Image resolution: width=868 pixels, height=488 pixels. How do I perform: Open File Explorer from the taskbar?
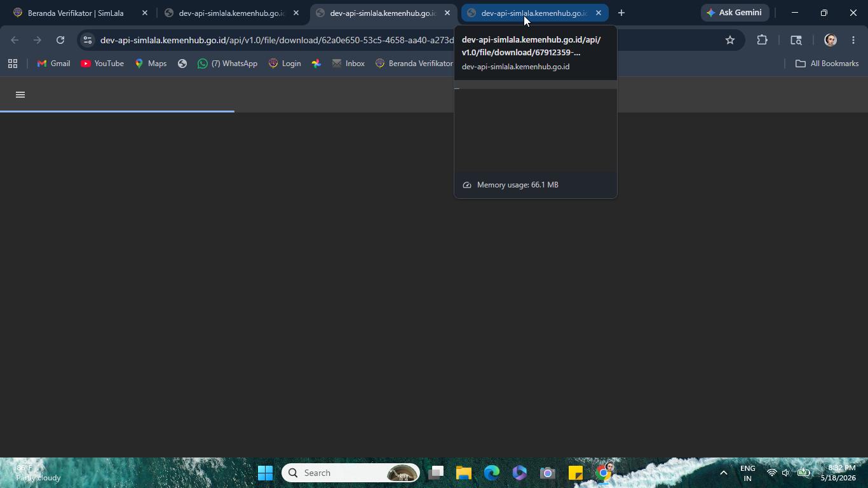[x=463, y=473]
